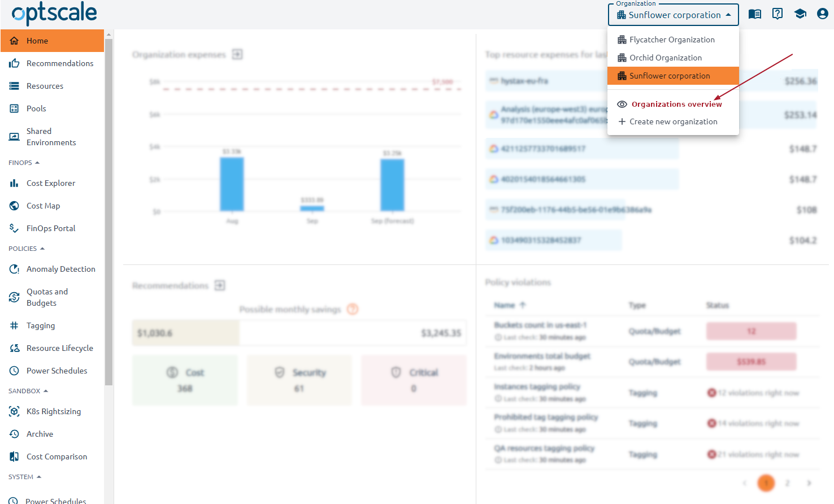Screen dimensions: 834x504
Task: Open the Organization expenses expand icon
Action: click(237, 54)
